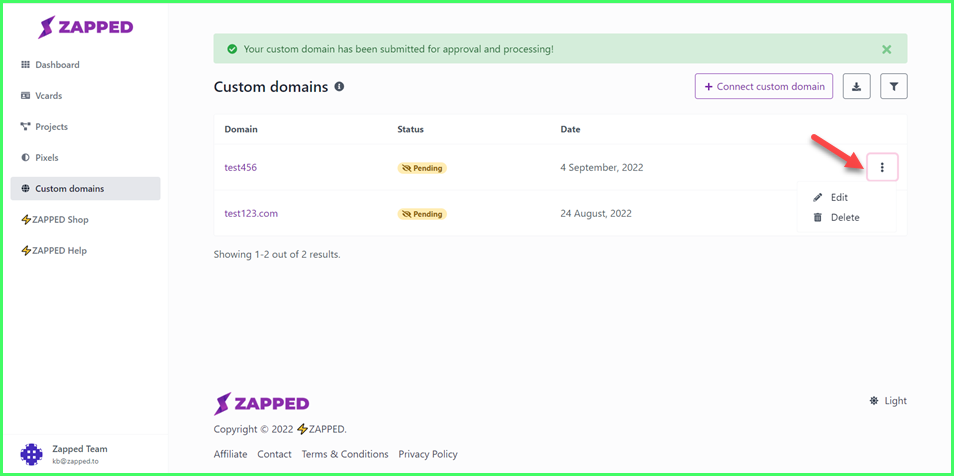Click the Status column header
The width and height of the screenshot is (954, 476).
click(411, 129)
